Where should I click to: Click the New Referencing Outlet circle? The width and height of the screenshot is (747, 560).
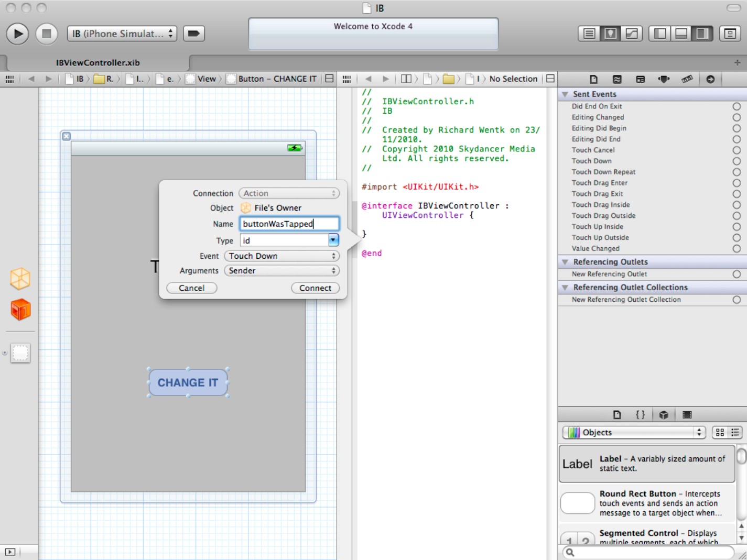[x=737, y=274]
